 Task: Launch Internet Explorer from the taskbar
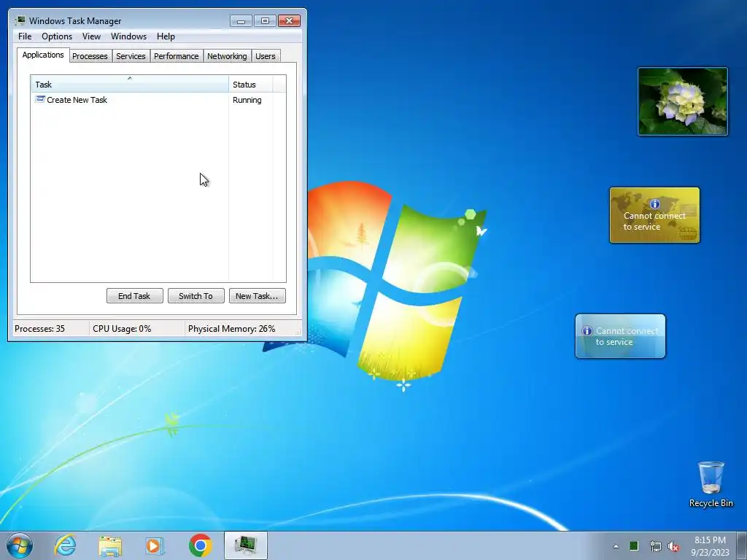pos(65,545)
